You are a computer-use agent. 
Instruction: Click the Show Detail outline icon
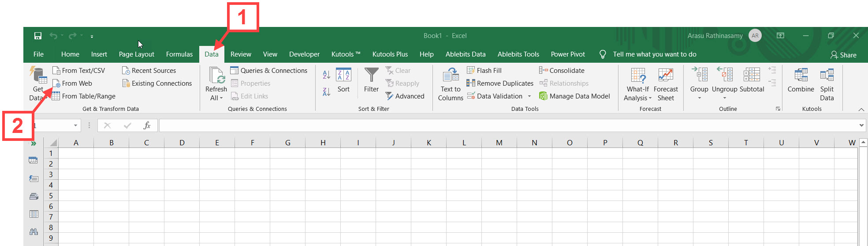[x=772, y=70]
